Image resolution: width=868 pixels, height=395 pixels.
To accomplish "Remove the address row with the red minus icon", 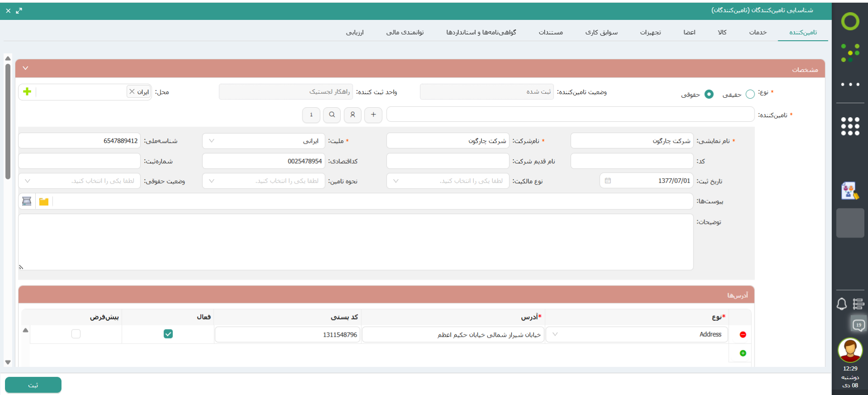I will [743, 335].
